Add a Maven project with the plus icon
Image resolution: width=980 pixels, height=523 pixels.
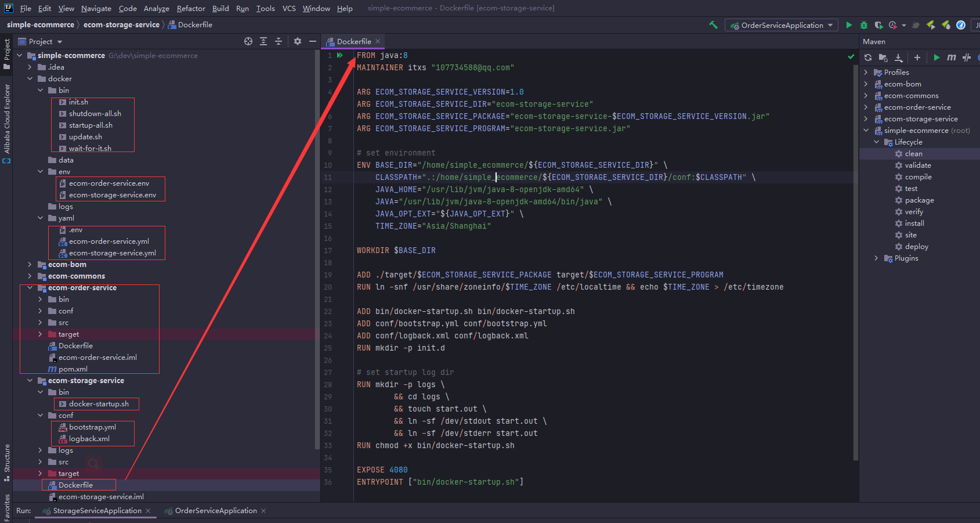coord(917,57)
